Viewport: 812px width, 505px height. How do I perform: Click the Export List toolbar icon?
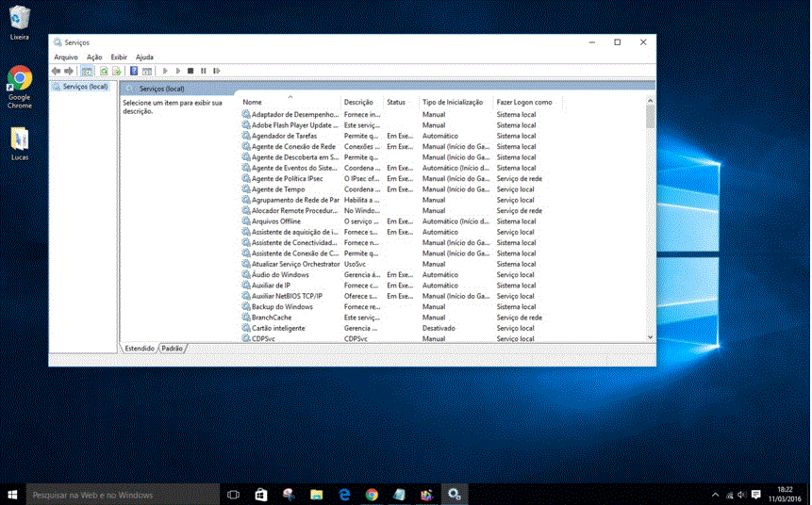tap(117, 71)
